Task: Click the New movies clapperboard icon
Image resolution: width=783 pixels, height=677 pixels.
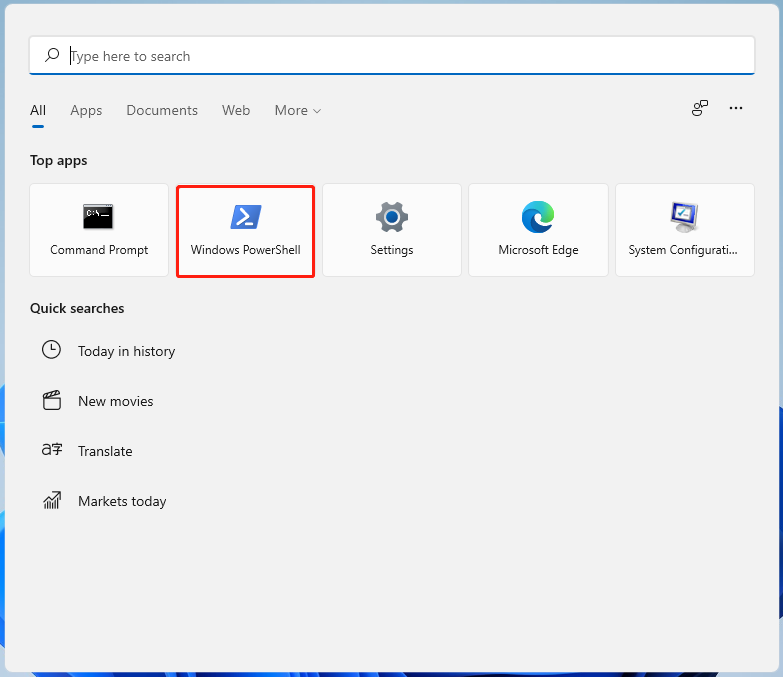Action: pos(51,400)
